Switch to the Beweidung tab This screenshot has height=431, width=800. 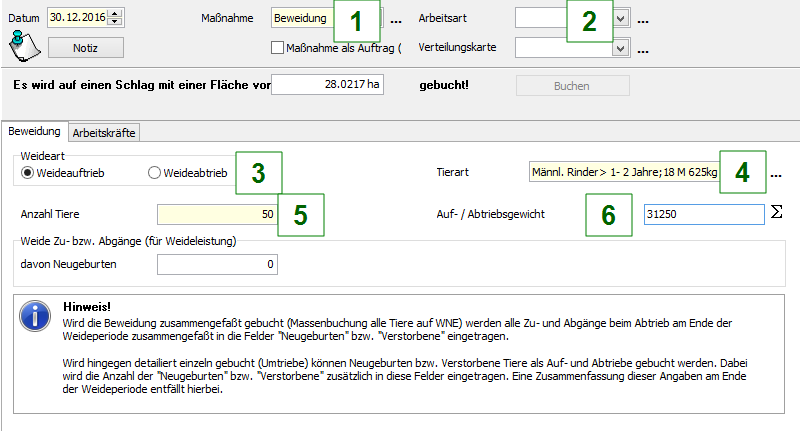[34, 131]
